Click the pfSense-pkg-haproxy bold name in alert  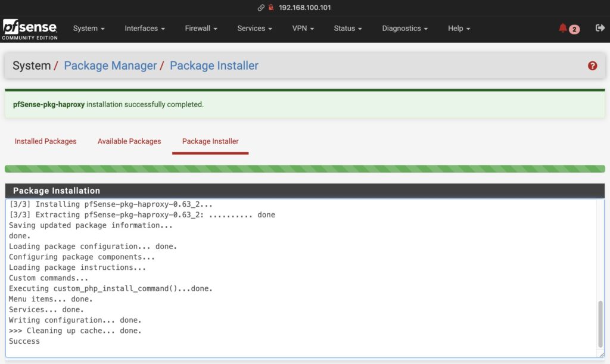[x=49, y=104]
